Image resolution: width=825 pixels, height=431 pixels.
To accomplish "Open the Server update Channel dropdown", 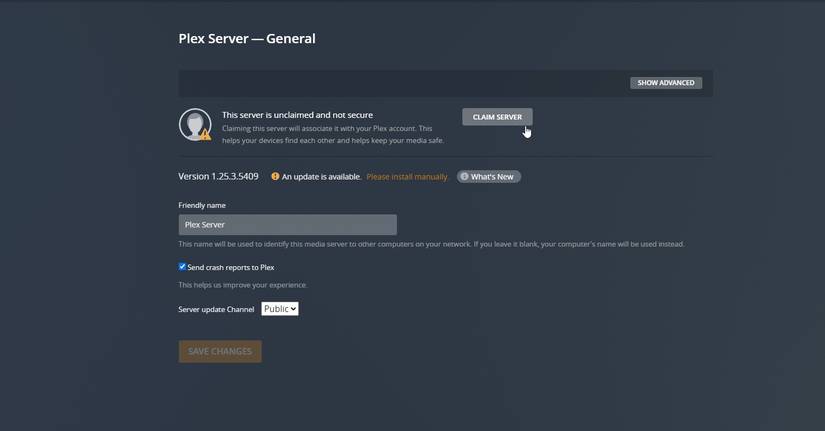I will 280,309.
